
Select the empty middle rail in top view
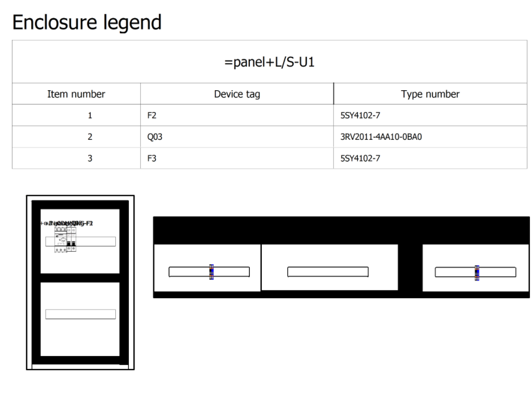[328, 272]
